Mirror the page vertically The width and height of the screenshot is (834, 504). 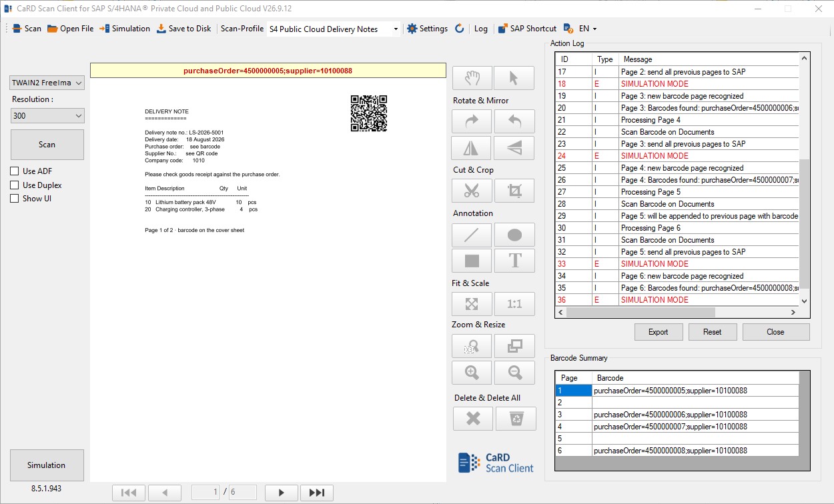point(514,148)
